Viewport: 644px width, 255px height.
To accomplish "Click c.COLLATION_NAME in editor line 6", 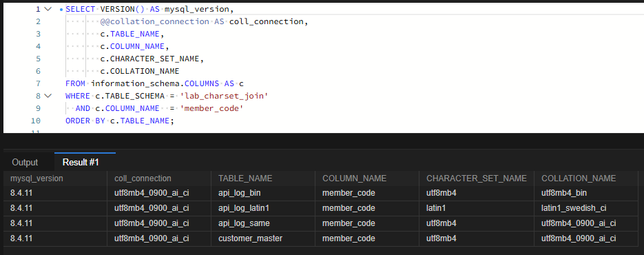I will 140,71.
